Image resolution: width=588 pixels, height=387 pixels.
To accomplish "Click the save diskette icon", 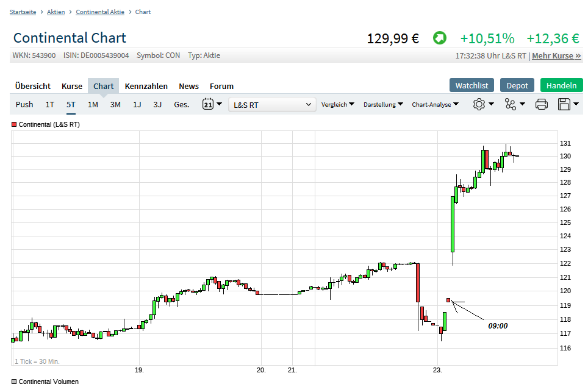I will (564, 104).
